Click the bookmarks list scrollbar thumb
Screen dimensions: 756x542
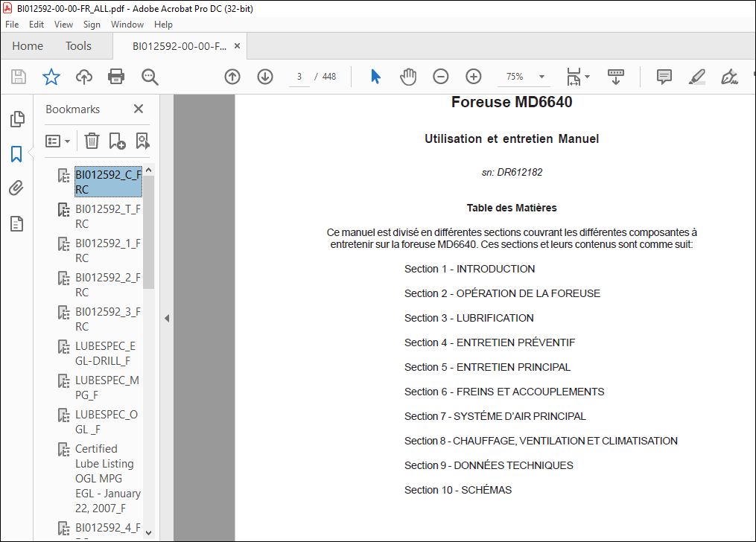(x=148, y=232)
